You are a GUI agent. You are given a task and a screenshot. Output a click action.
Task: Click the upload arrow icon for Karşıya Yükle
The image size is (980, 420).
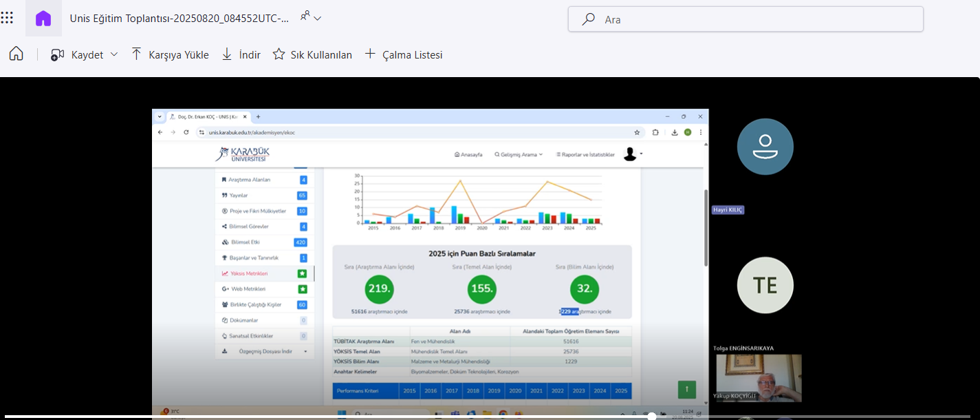coord(136,54)
